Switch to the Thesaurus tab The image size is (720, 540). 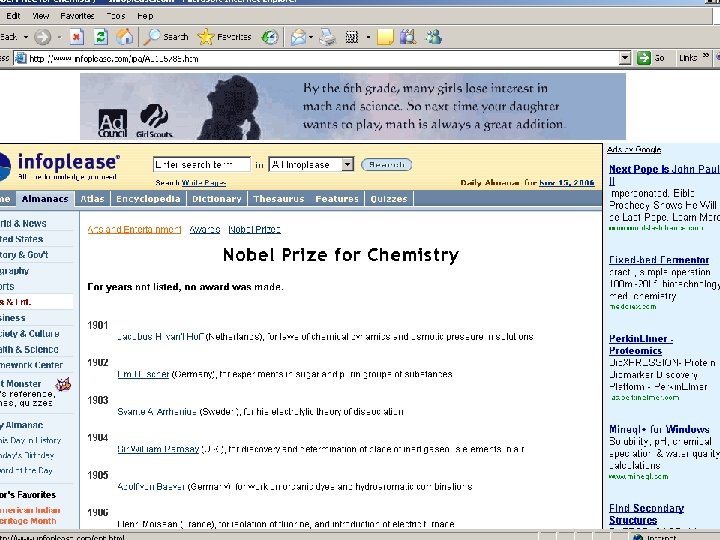[279, 199]
